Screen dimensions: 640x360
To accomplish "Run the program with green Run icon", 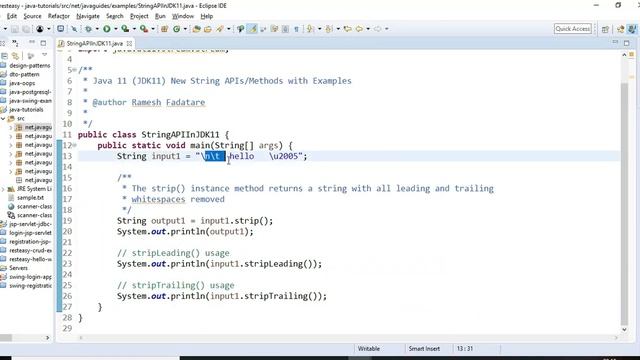I will click(107, 29).
